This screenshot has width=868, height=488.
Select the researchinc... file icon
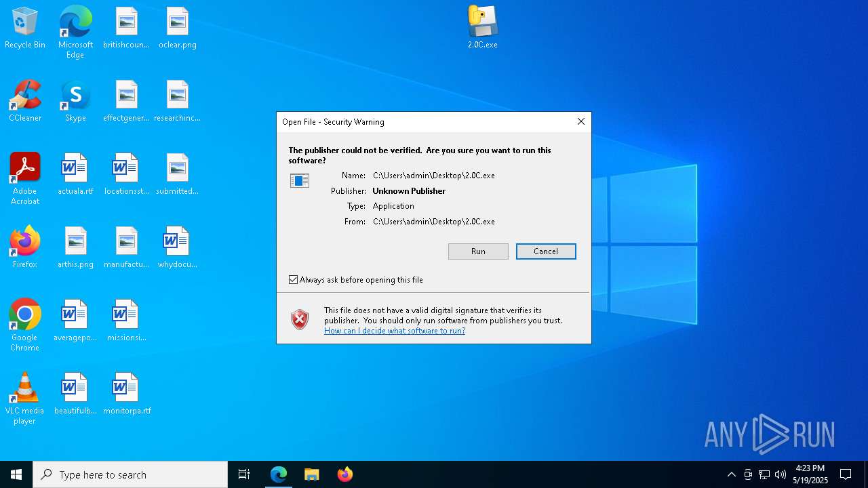(x=178, y=102)
